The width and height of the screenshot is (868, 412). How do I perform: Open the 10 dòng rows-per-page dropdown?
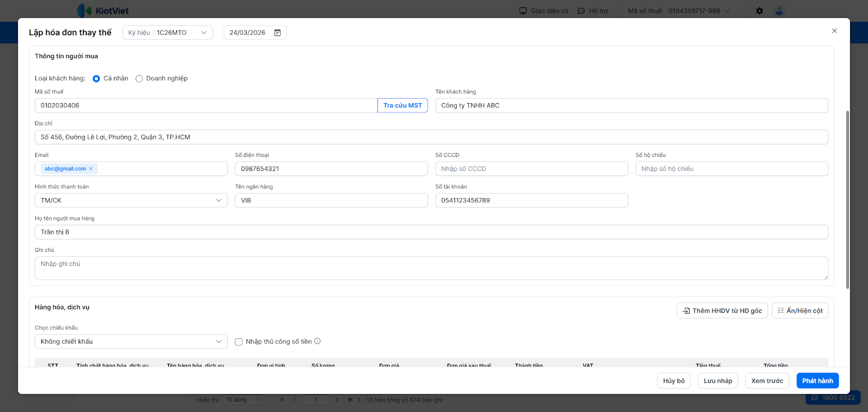[244, 400]
